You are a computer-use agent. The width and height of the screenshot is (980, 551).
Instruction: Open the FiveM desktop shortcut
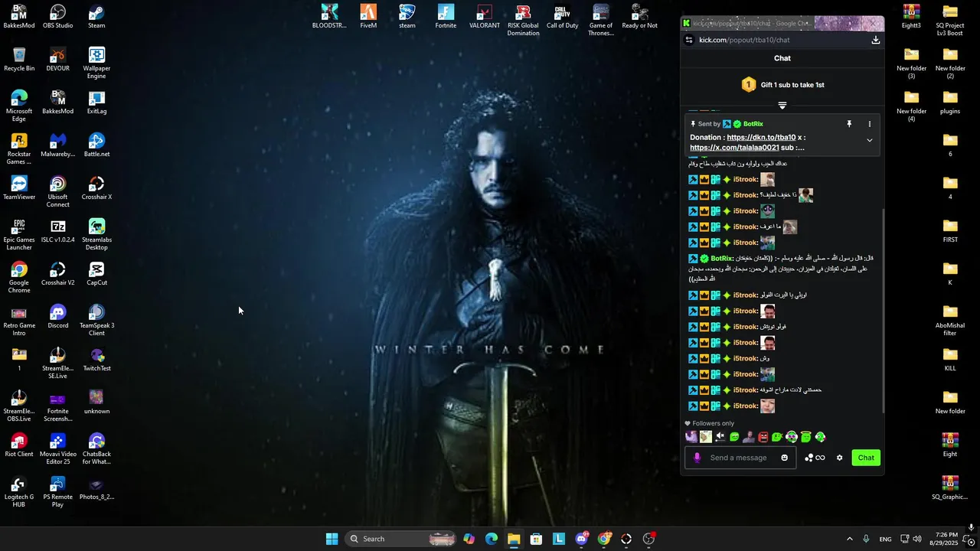[x=368, y=17]
